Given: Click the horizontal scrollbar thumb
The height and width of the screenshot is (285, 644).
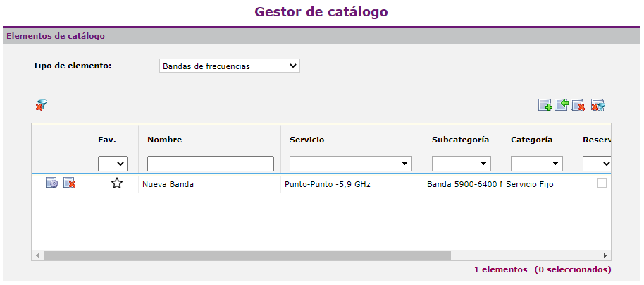Looking at the screenshot, I should click(247, 255).
